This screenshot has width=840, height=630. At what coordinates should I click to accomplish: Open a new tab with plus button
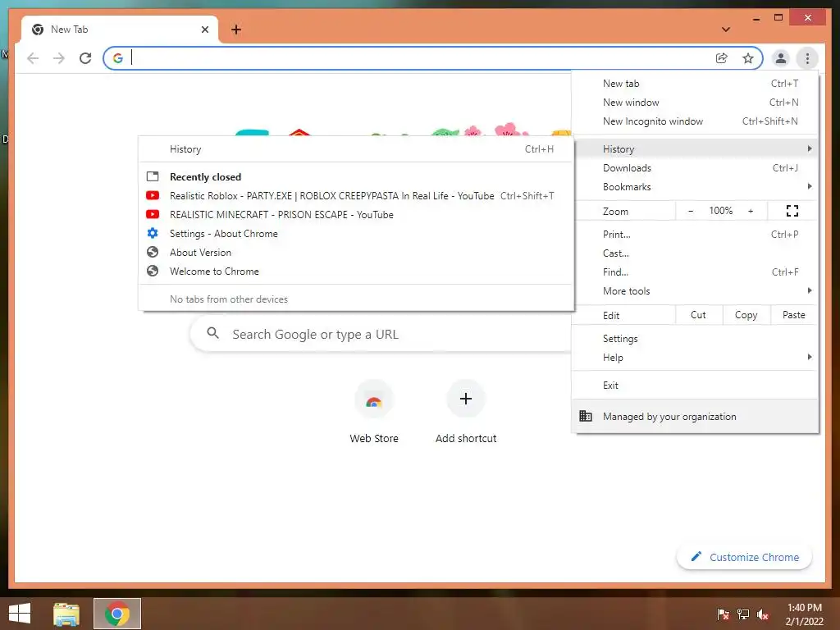(235, 30)
